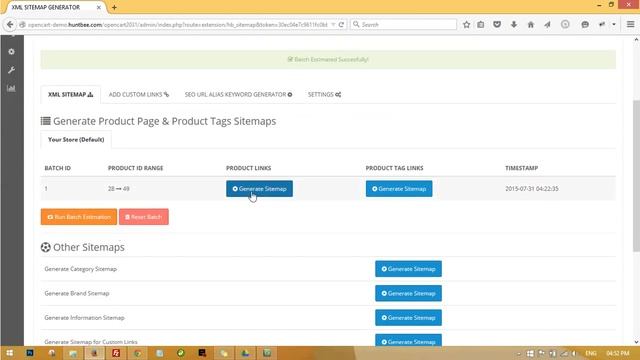
Task: Click the Other Sitemaps heading
Action: coord(89,247)
